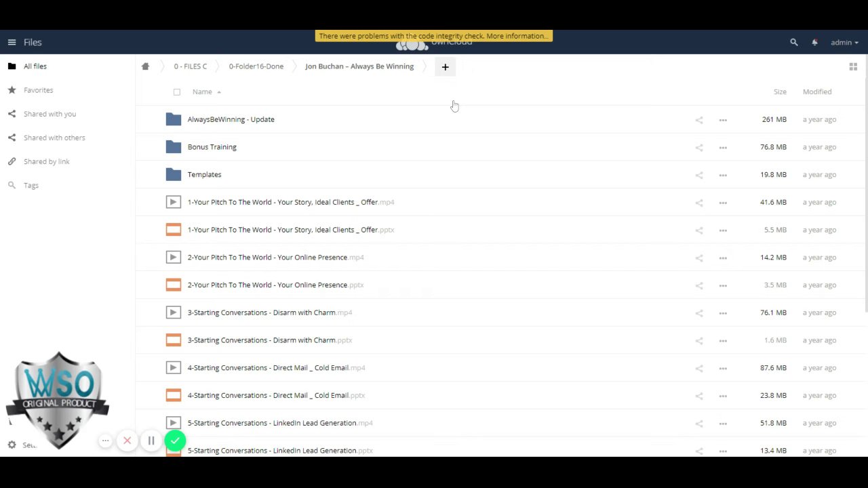Navigate to 0 - FILES C breadcrumb
The width and height of the screenshot is (868, 488).
191,66
